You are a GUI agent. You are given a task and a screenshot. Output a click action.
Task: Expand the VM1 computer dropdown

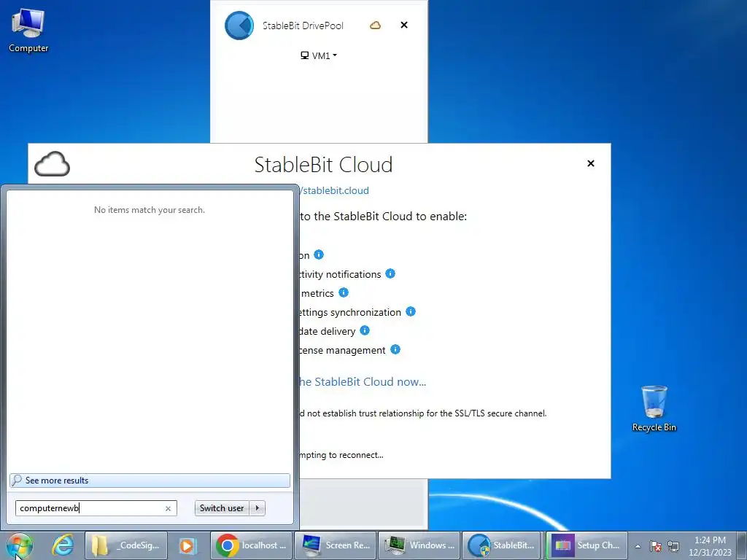click(319, 55)
